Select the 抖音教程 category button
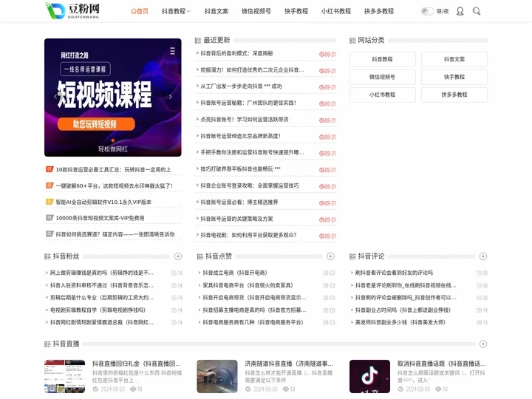The image size is (532, 399). click(383, 59)
